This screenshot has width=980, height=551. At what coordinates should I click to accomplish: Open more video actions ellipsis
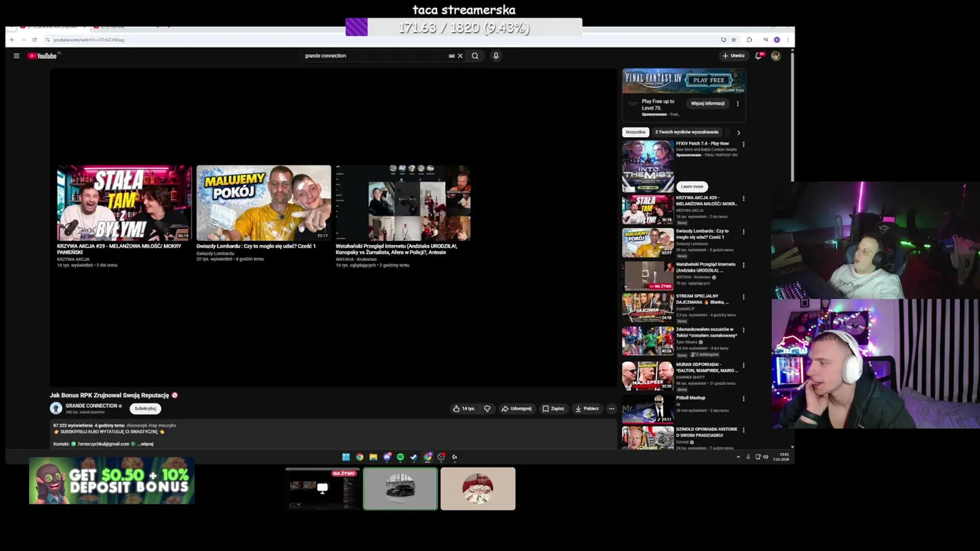click(611, 409)
